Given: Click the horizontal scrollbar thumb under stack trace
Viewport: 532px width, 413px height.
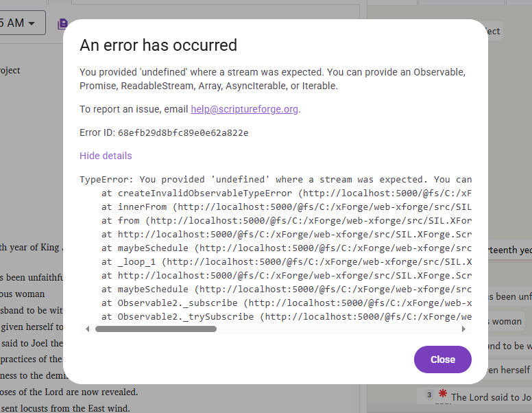Looking at the screenshot, I should [156, 329].
